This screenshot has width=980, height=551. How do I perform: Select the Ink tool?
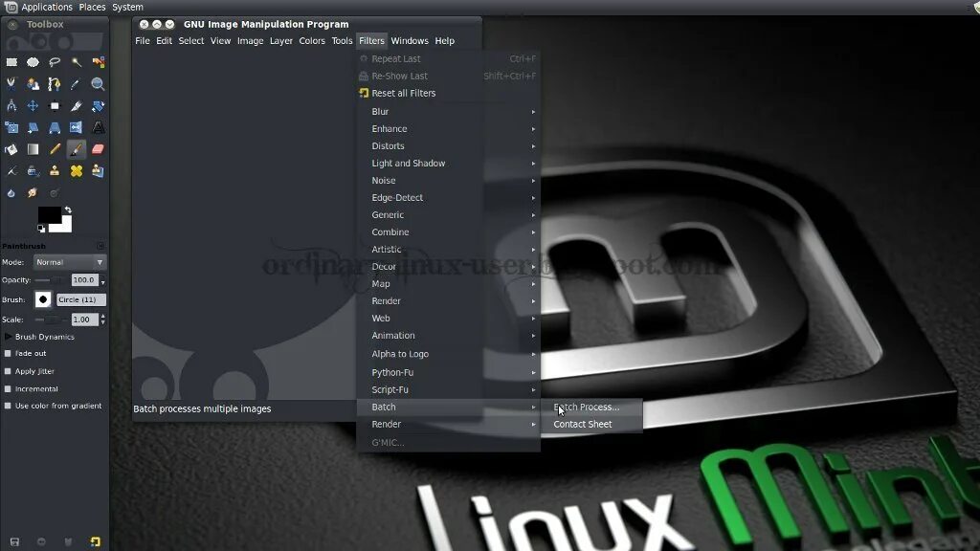33,170
